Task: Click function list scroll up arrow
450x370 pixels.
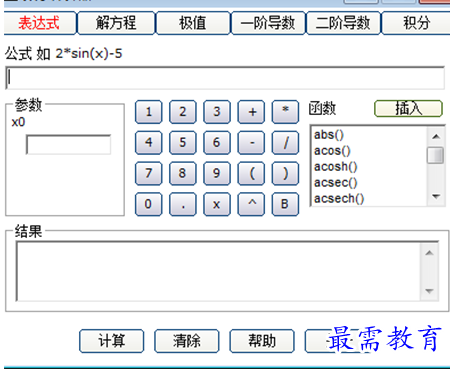Action: click(x=436, y=136)
